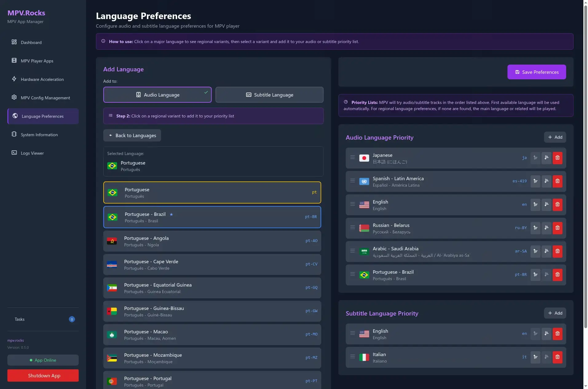Open Add in Subtitle Language Priority panel
Viewport: 588px width, 389px height.
click(x=555, y=313)
